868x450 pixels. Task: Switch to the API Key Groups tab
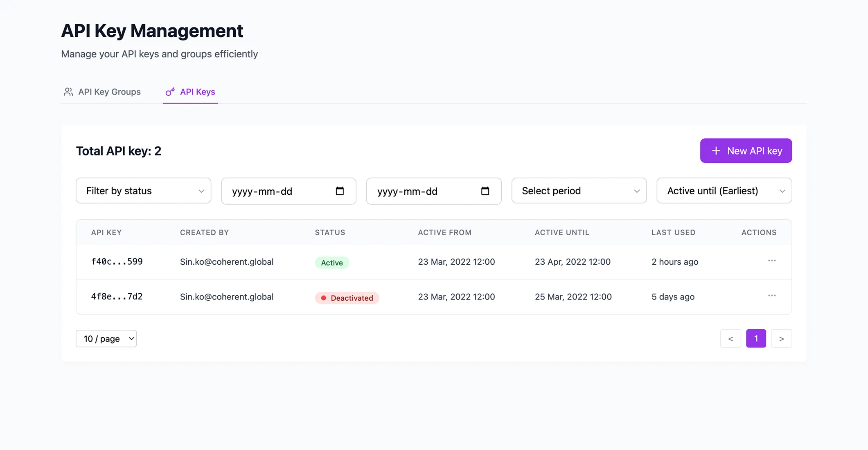pos(102,92)
